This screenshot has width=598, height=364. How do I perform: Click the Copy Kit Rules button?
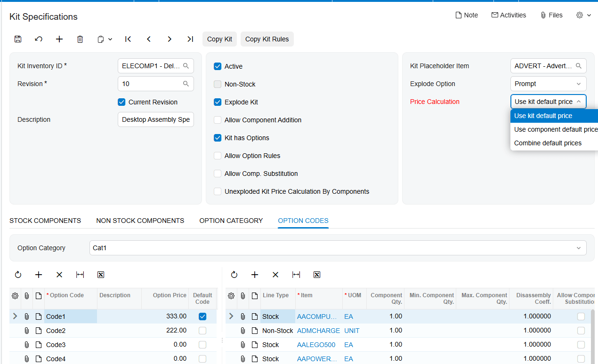(267, 39)
